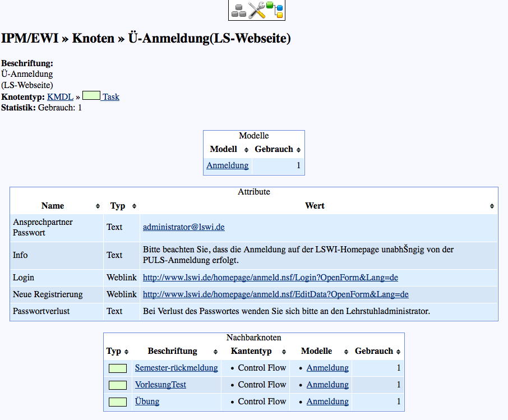
Task: Open the wrench and screwdriver tools icon
Action: coord(257,10)
